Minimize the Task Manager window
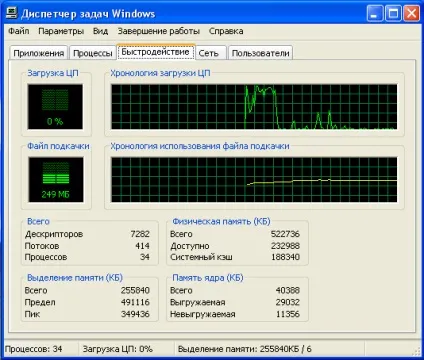This screenshot has width=424, height=360. pos(375,13)
